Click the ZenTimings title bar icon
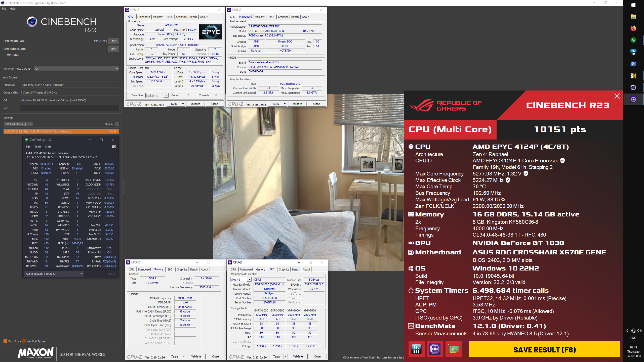The image size is (644, 362). coord(26,140)
